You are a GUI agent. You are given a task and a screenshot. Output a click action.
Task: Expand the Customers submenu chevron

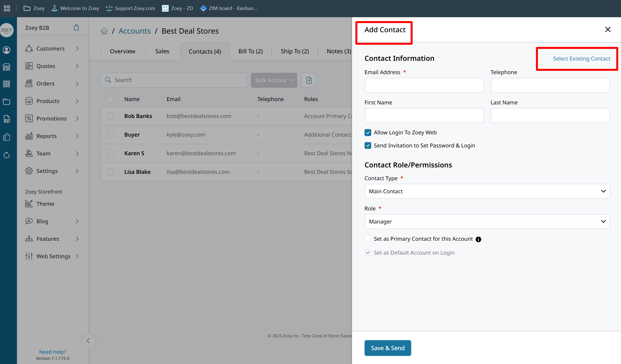(77, 49)
